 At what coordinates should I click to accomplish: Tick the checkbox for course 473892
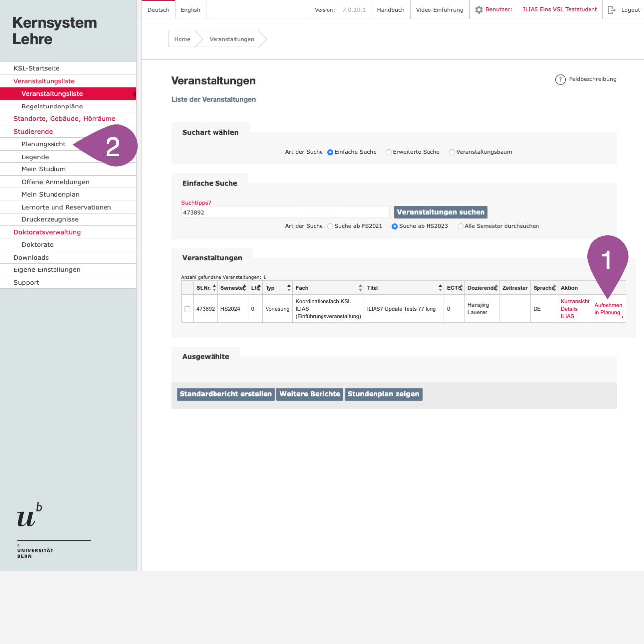187,309
